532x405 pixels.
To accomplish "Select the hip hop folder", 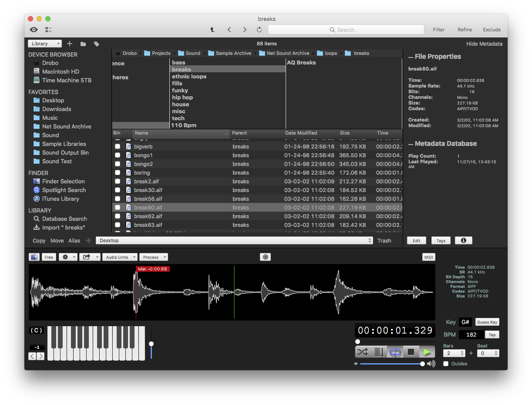I will point(182,97).
